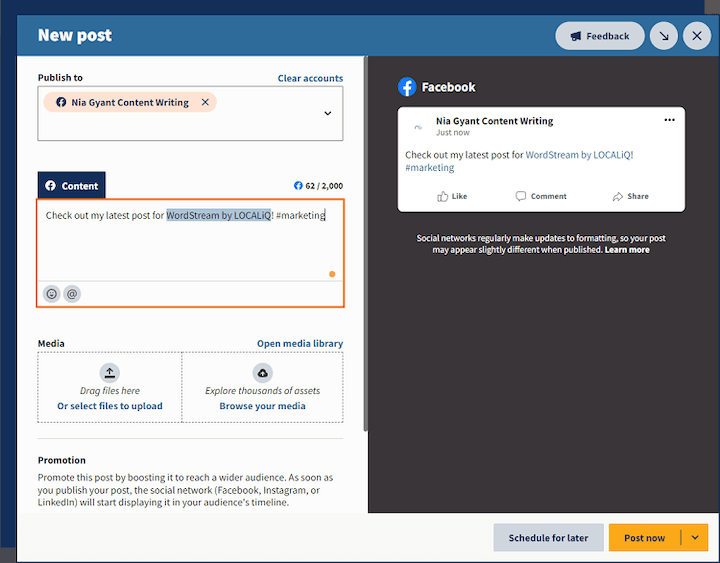
Task: Click inside the post content text area
Action: pyautogui.click(x=190, y=240)
